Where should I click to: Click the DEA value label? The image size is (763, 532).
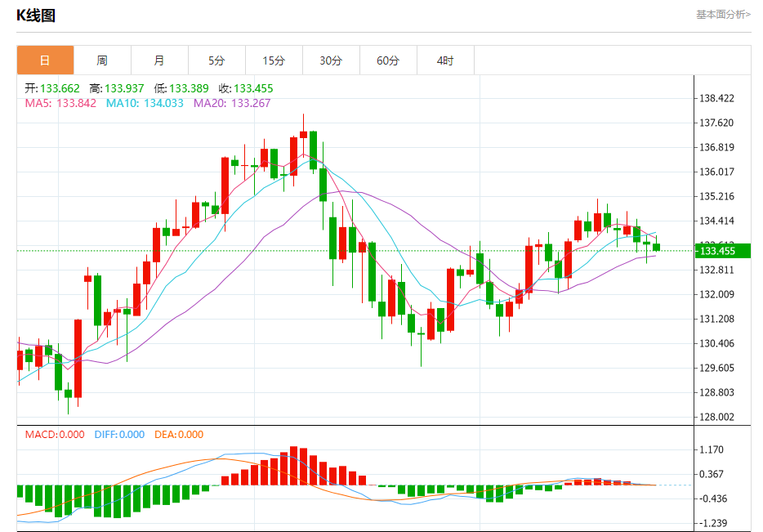coord(177,435)
